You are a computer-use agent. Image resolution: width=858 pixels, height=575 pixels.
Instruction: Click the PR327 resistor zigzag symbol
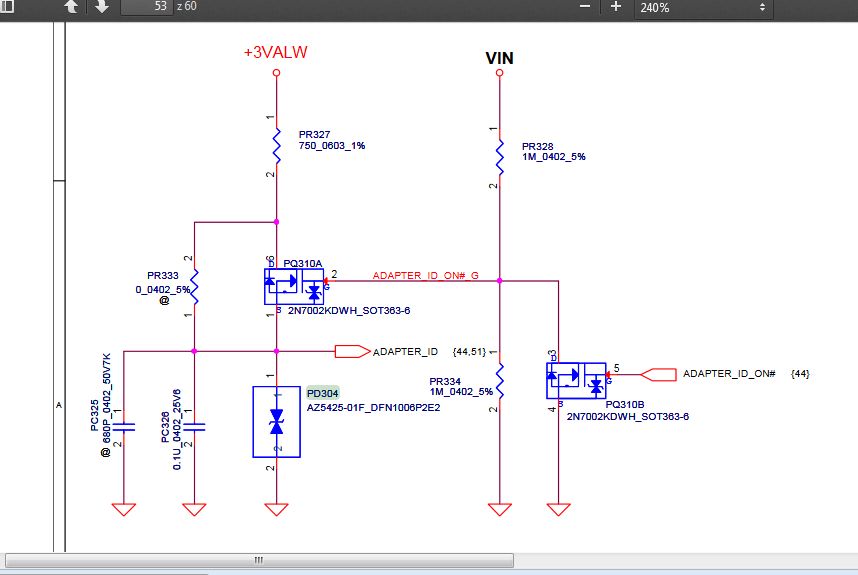coord(276,146)
